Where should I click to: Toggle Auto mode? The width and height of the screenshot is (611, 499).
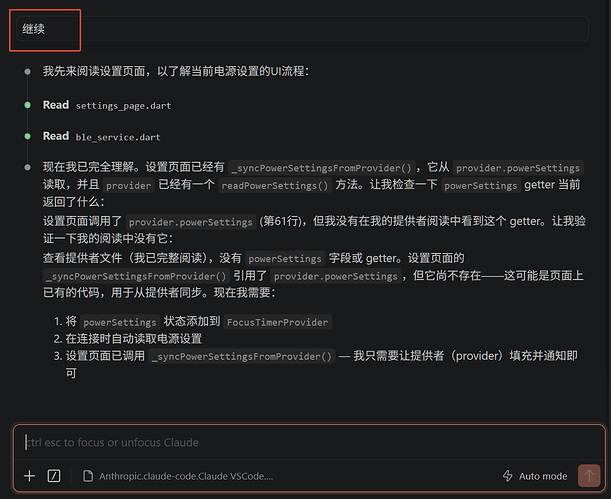click(x=535, y=476)
